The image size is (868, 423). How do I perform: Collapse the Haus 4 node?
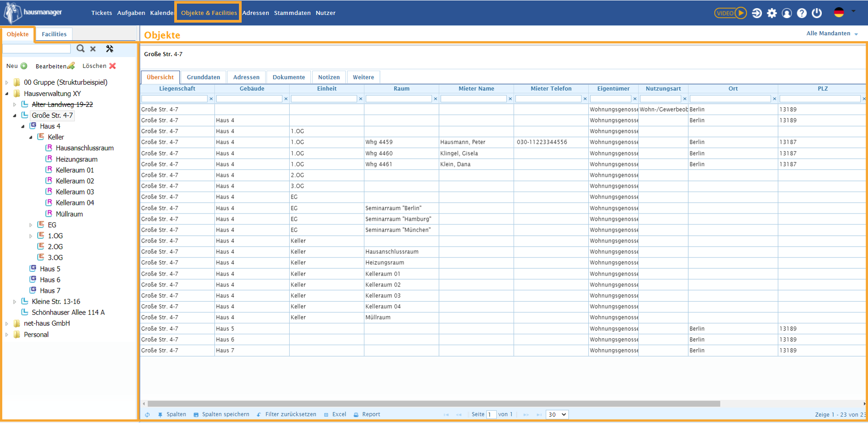(23, 126)
